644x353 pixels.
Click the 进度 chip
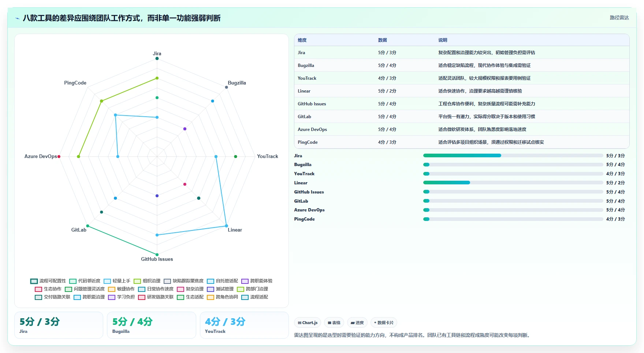(357, 323)
